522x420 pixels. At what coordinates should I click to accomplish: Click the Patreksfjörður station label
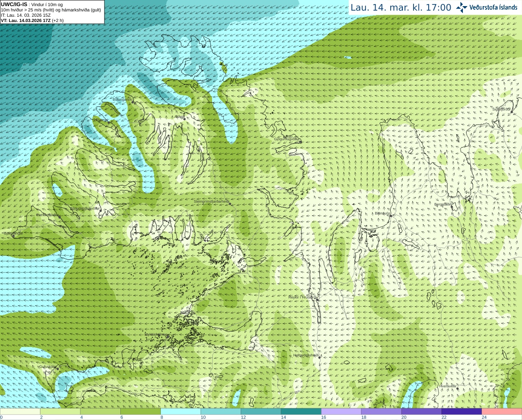click(48, 215)
